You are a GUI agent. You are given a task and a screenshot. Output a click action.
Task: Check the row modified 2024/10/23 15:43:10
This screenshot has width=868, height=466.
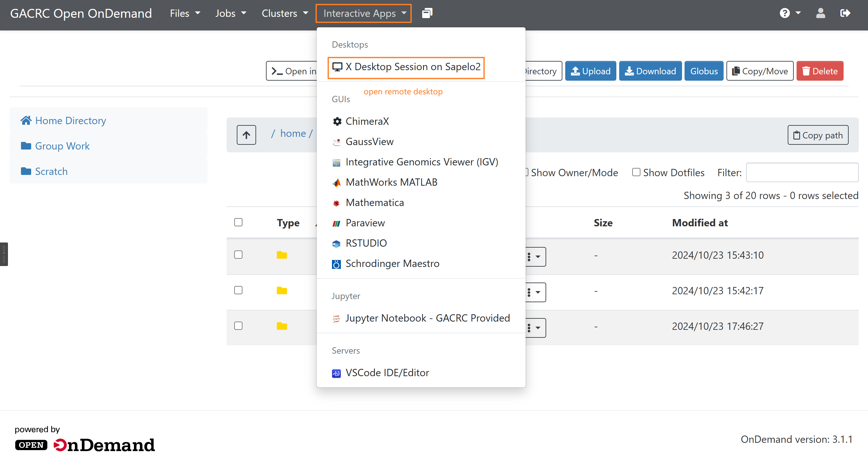click(x=238, y=255)
